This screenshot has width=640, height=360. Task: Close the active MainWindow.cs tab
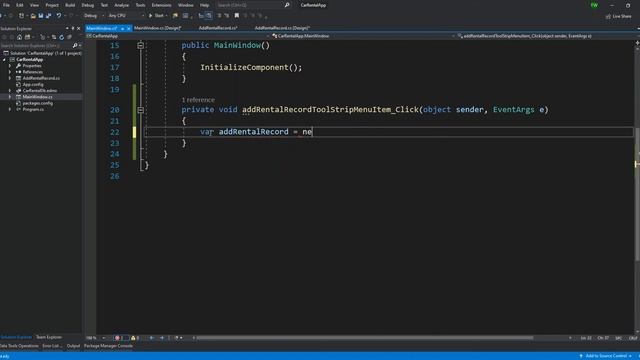click(x=129, y=29)
